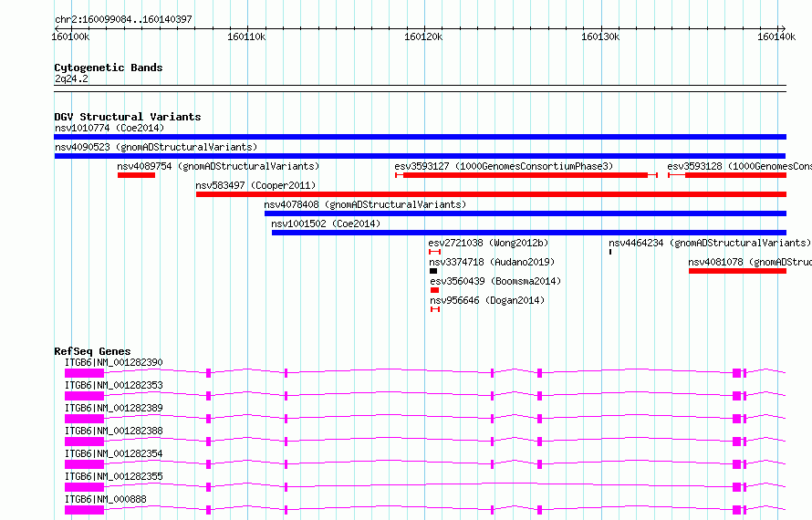Click the 160140k ruler tick label

(776, 36)
